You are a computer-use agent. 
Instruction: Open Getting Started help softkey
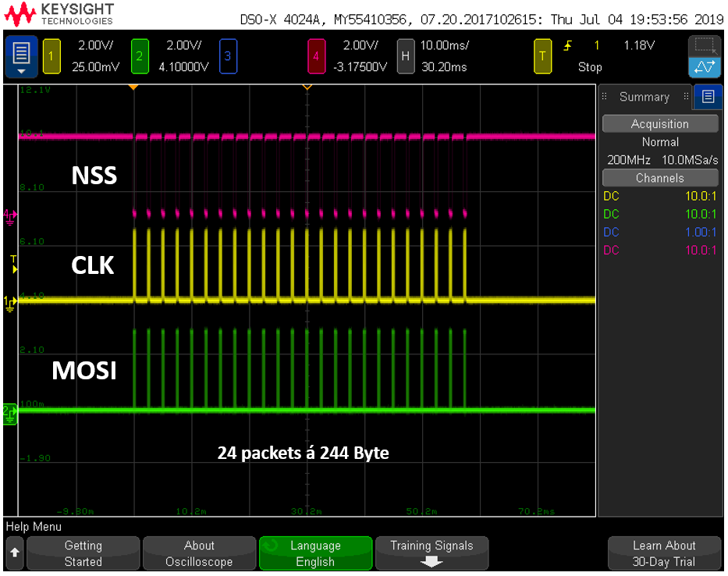[83, 553]
